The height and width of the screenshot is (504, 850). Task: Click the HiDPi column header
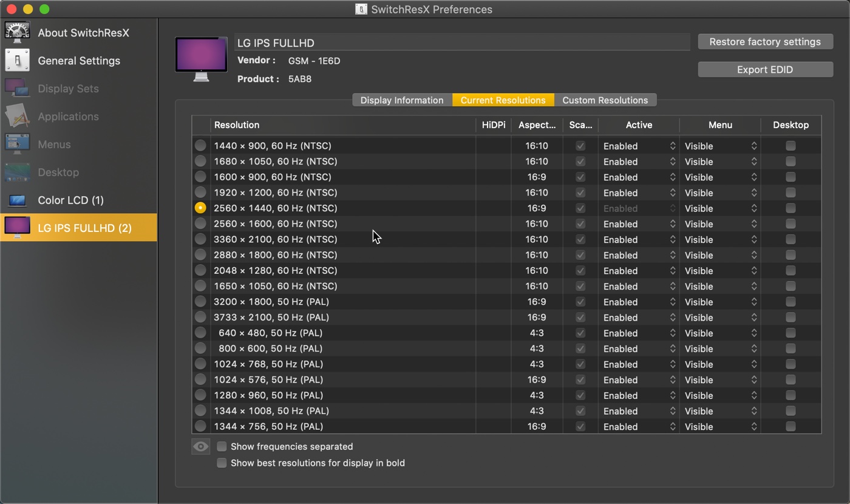pyautogui.click(x=493, y=125)
